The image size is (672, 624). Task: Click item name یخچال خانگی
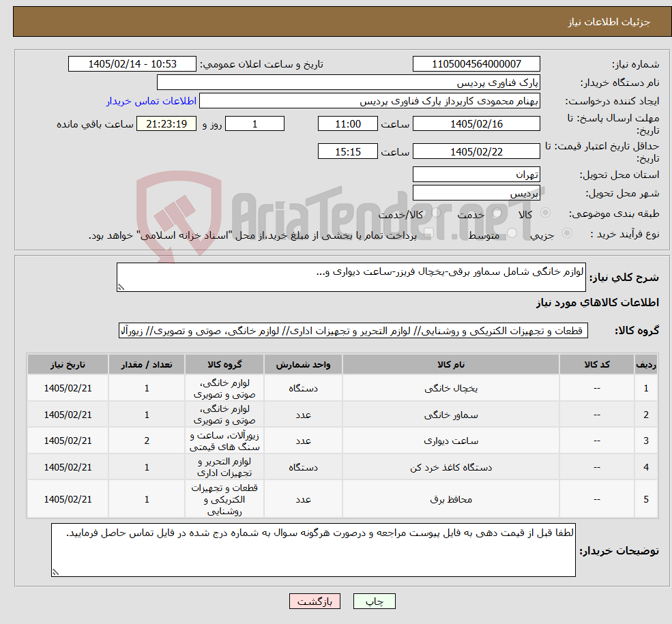pyautogui.click(x=451, y=389)
